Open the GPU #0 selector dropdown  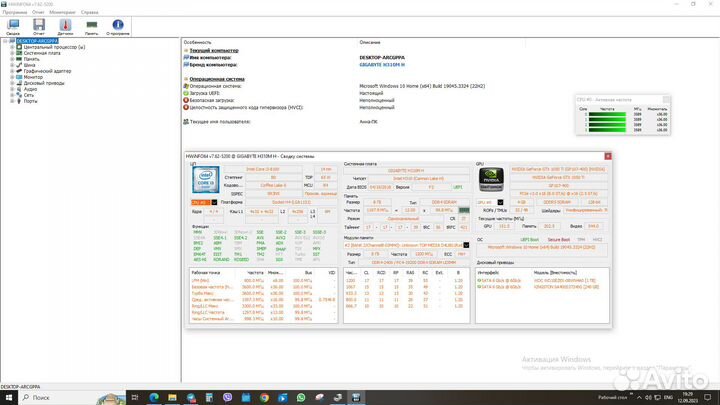click(500, 202)
